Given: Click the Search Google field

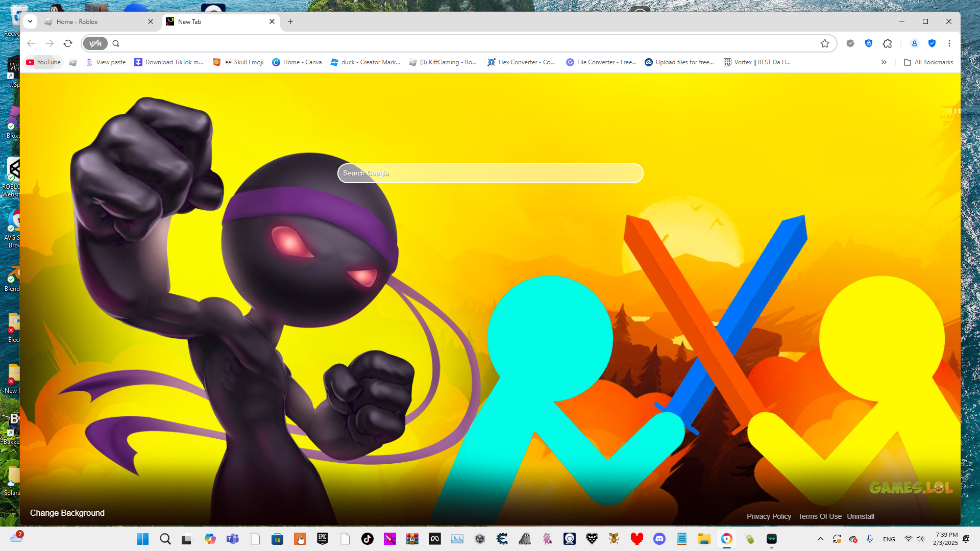Looking at the screenshot, I should coord(490,173).
